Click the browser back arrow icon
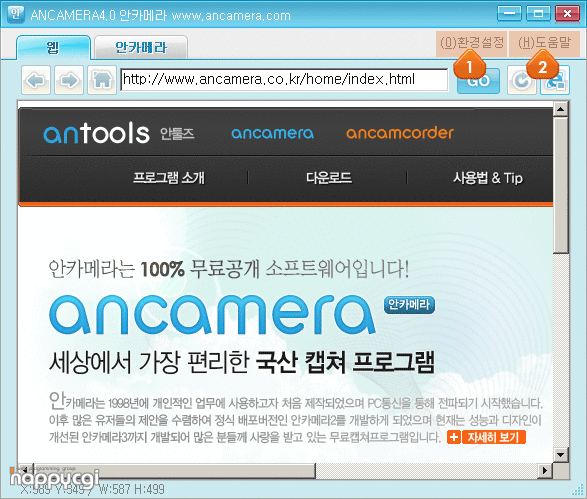Viewport: 587px width, 499px height. [x=36, y=80]
